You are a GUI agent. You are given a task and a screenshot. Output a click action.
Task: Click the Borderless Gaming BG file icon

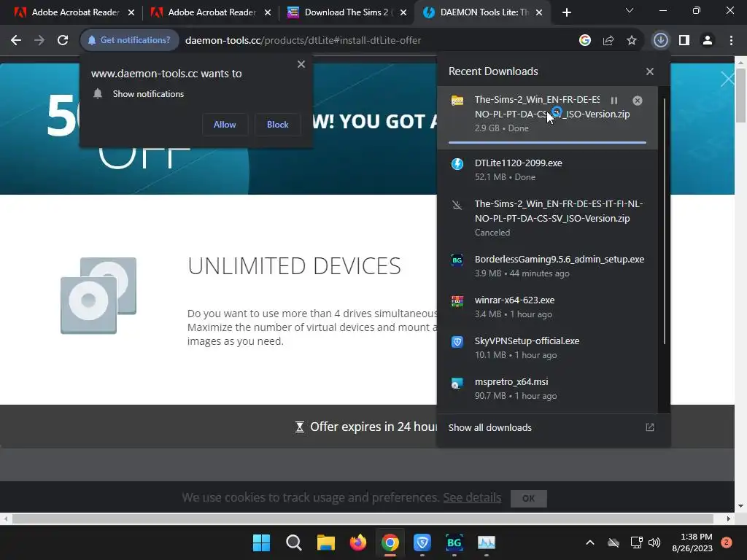coord(457,260)
